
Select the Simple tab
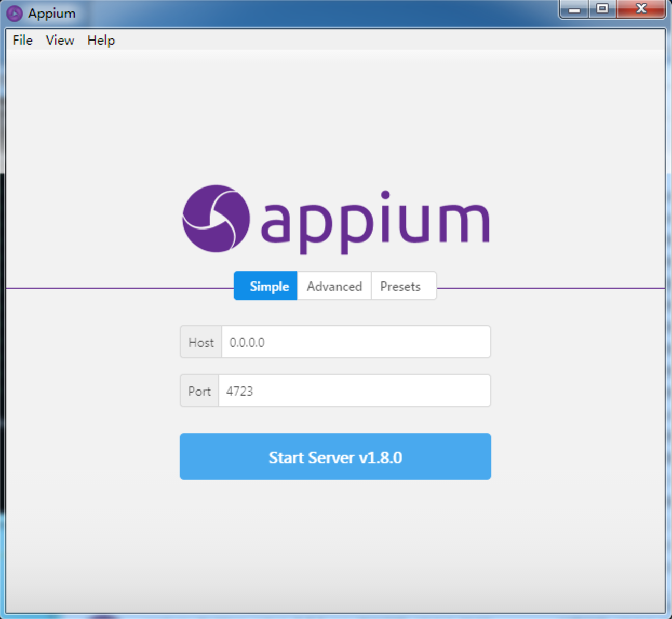(265, 286)
